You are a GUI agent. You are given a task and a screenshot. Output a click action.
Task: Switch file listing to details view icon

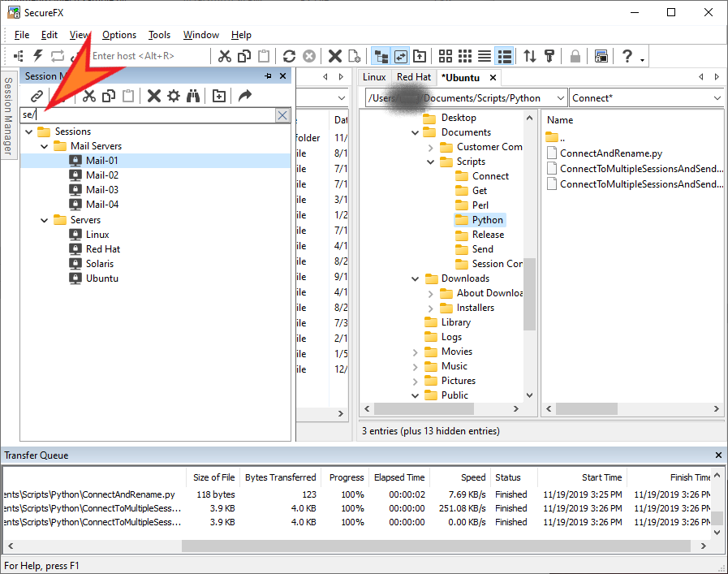click(x=504, y=55)
